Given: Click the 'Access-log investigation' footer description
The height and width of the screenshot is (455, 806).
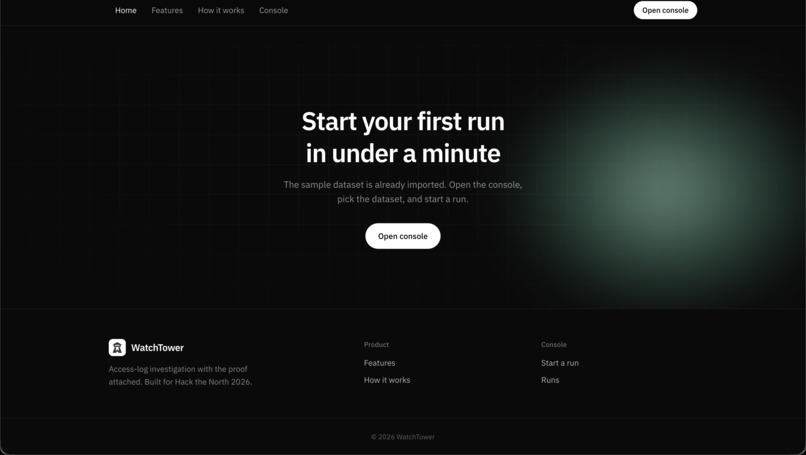Looking at the screenshot, I should coord(180,375).
